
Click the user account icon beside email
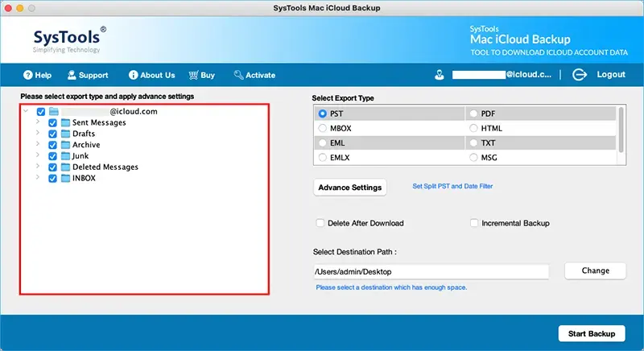click(x=440, y=75)
